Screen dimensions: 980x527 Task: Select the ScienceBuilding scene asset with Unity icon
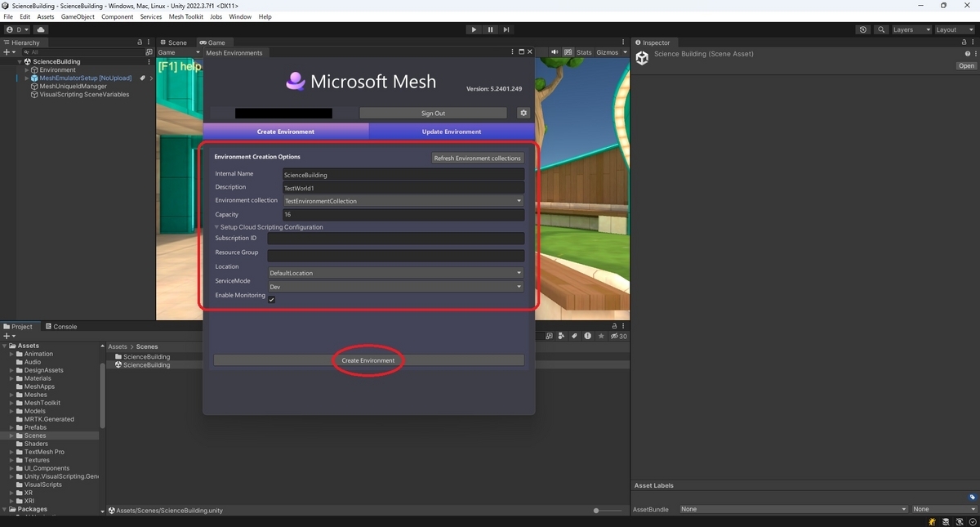[x=147, y=365]
